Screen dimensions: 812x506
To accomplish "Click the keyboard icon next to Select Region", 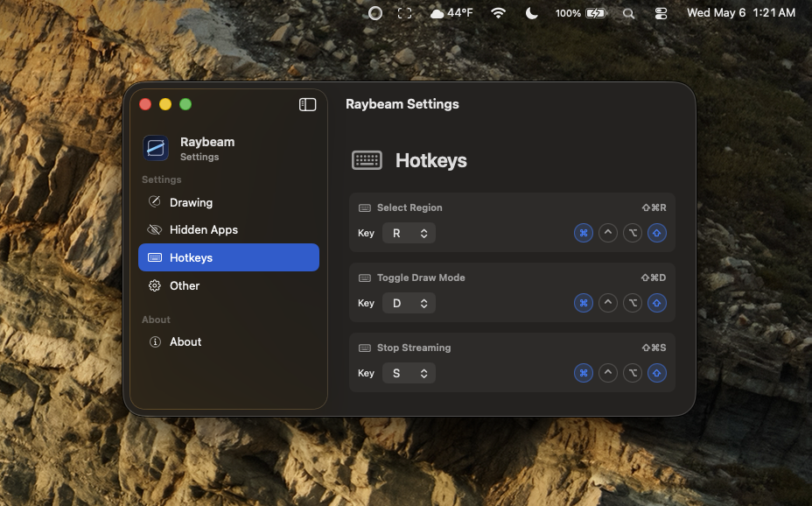I will pyautogui.click(x=365, y=207).
